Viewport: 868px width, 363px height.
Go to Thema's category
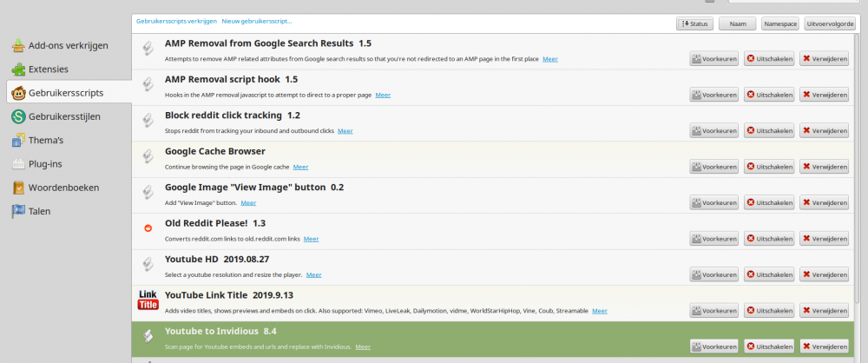click(37, 140)
